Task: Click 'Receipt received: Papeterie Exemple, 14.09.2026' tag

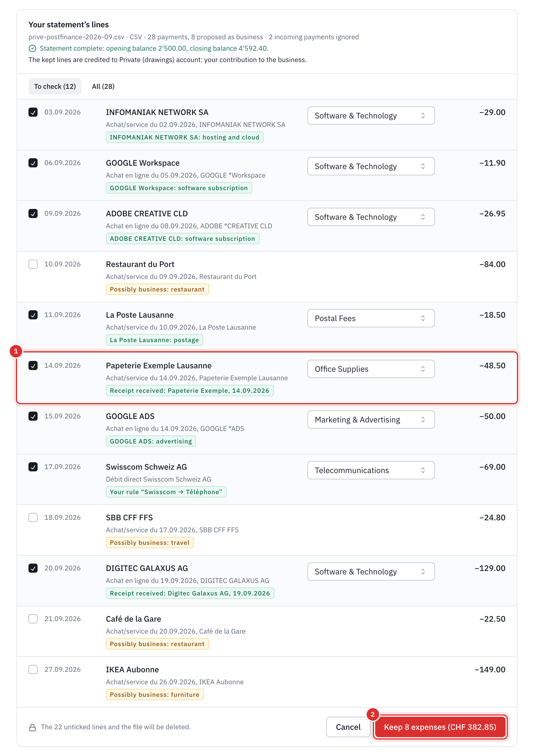Action: (x=190, y=391)
